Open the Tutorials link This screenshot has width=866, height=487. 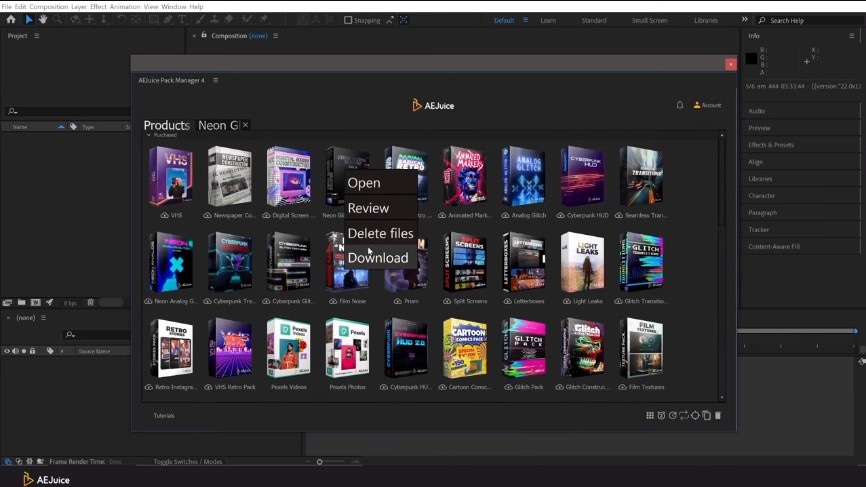pyautogui.click(x=164, y=415)
